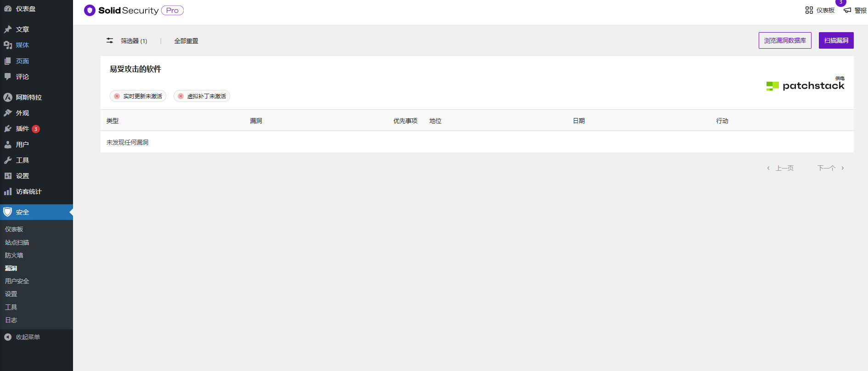
Task: Click the 外观 paintbrush icon
Action: pos(8,113)
